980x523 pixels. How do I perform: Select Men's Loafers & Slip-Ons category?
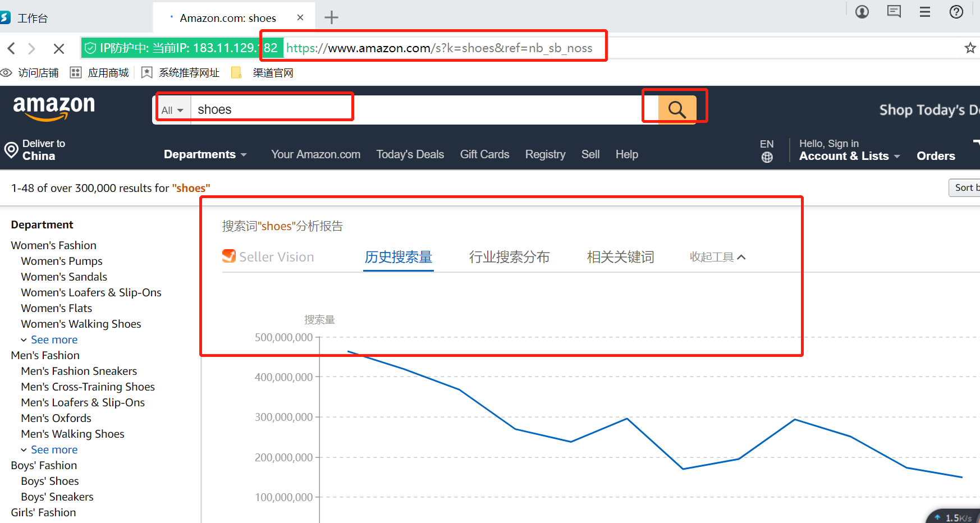(83, 402)
